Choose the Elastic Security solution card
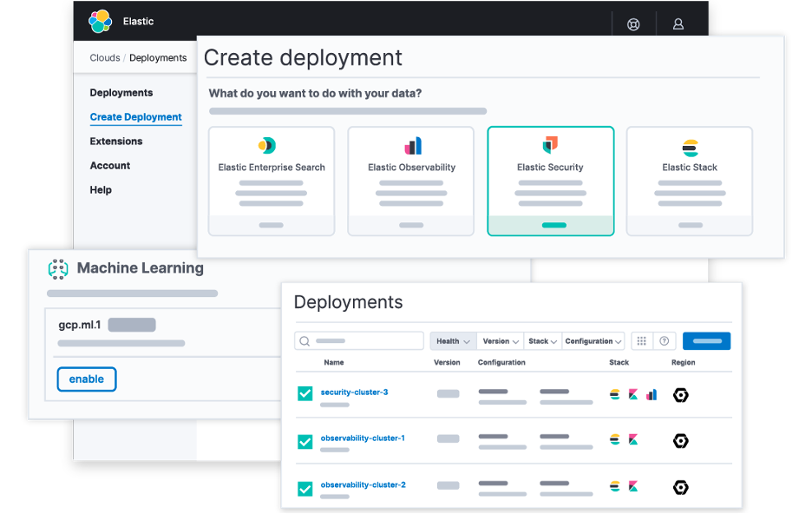 pyautogui.click(x=550, y=181)
